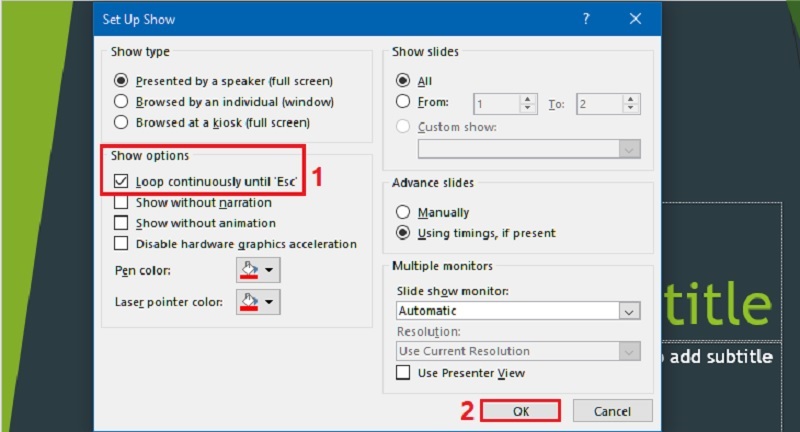800x432 pixels.
Task: Check Disable hardware graphics acceleration
Action: (x=122, y=243)
